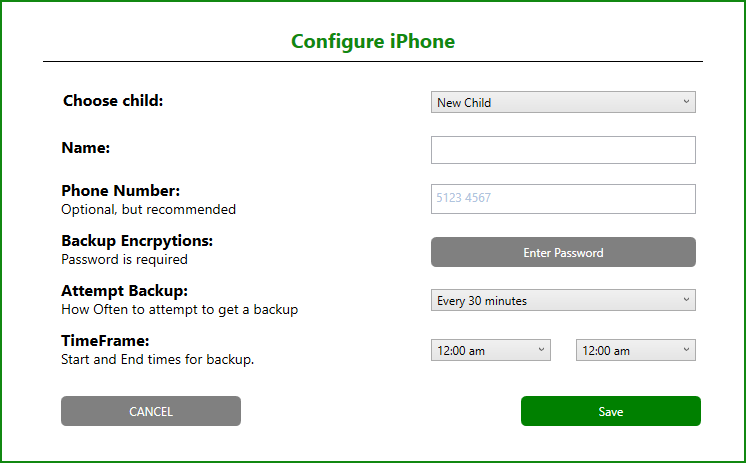Click the chevron arrow on New Child combo box
Viewport: 746px width, 463px height.
(x=686, y=101)
